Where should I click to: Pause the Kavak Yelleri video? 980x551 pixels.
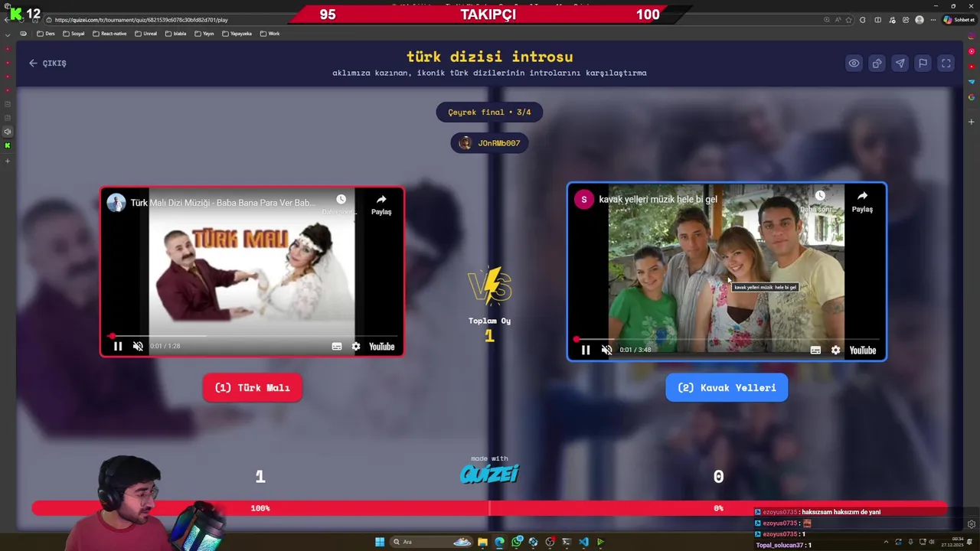tap(586, 350)
